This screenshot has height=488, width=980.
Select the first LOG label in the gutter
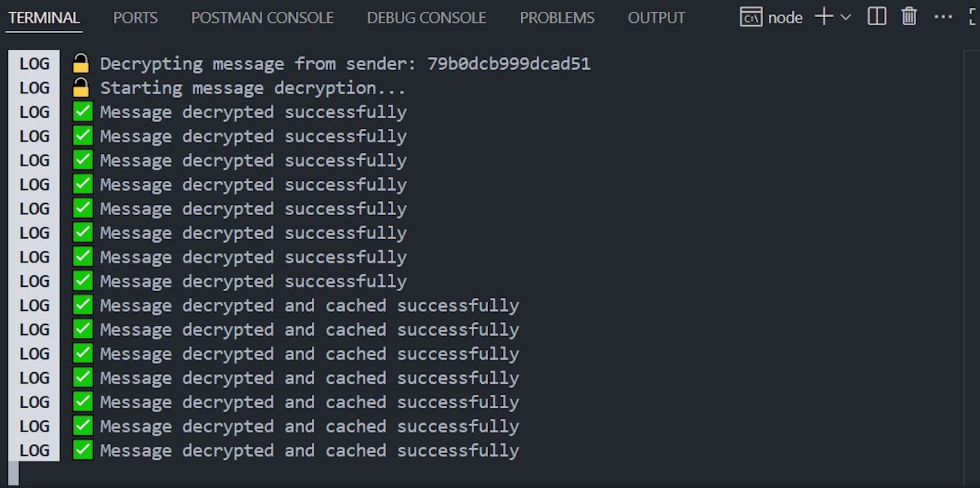tap(34, 63)
